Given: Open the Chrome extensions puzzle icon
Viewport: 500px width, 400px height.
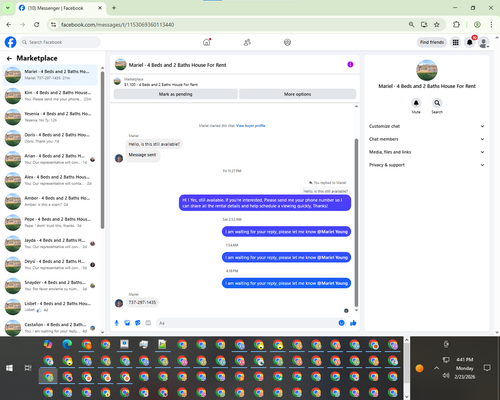Looking at the screenshot, I should pyautogui.click(x=456, y=24).
